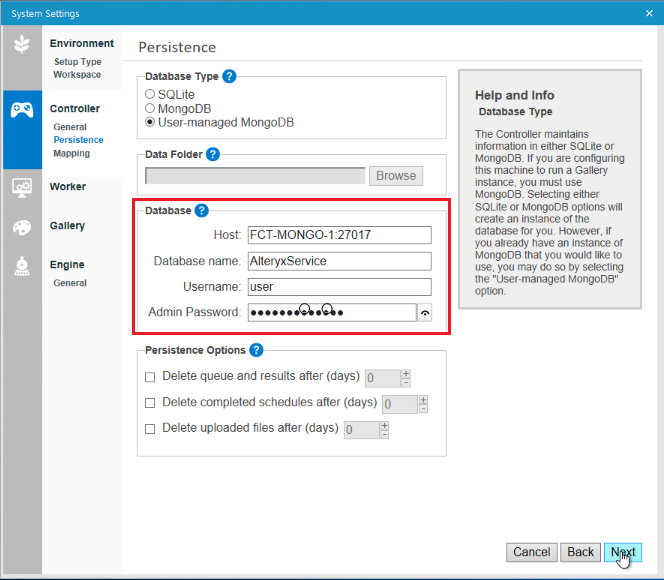Screen dimensions: 664x580
Task: Go to Worker section
Action: coord(68,187)
